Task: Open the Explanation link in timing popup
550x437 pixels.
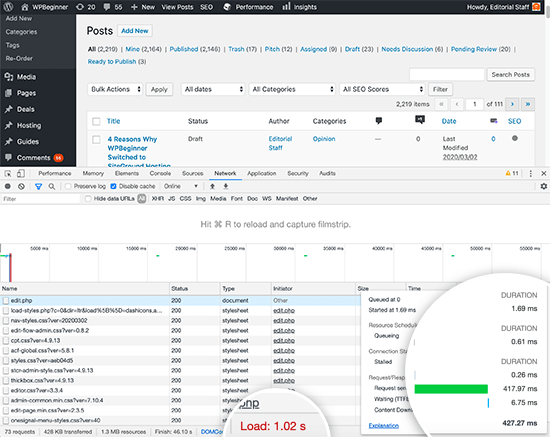Action: 383,425
